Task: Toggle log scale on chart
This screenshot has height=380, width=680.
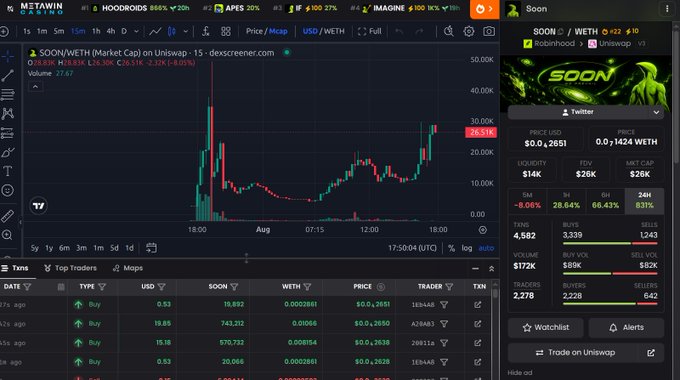Action: 467,248
